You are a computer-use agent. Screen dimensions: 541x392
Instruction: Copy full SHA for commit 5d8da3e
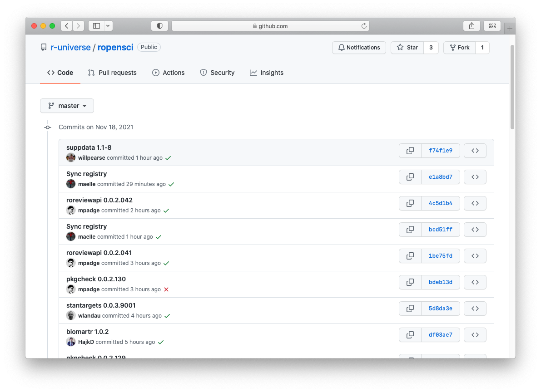pyautogui.click(x=410, y=309)
